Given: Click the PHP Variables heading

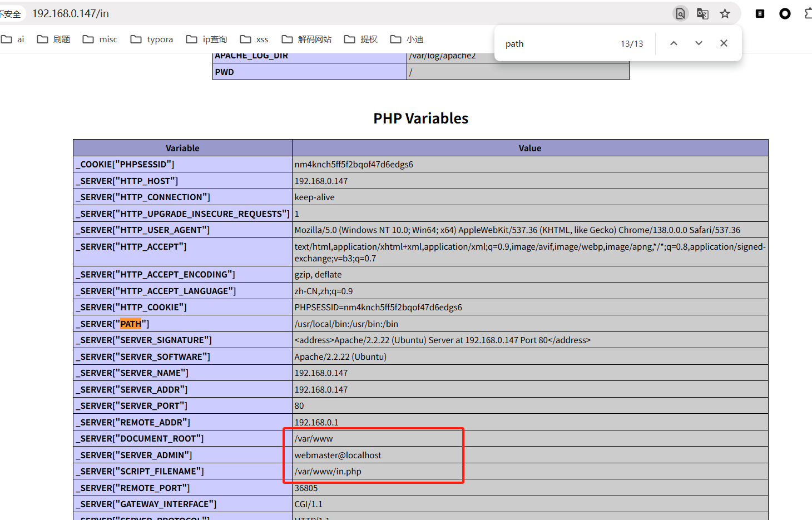Looking at the screenshot, I should (420, 118).
